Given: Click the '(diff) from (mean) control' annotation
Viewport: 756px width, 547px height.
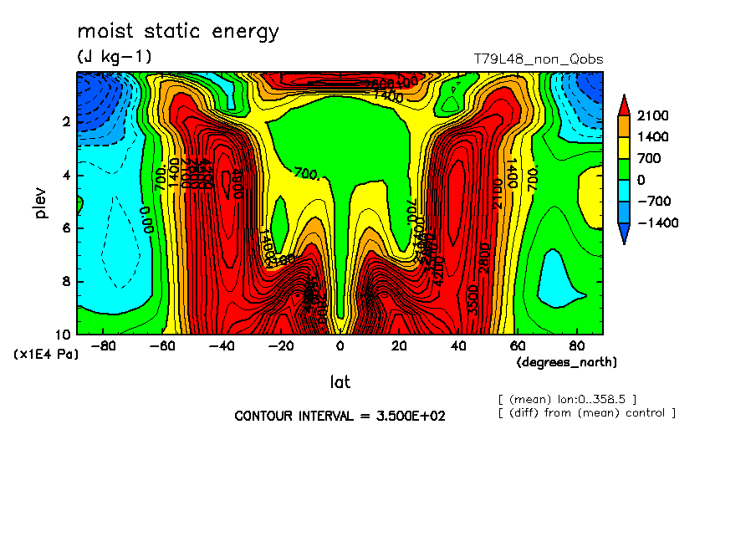Looking at the screenshot, I should click(x=585, y=412).
